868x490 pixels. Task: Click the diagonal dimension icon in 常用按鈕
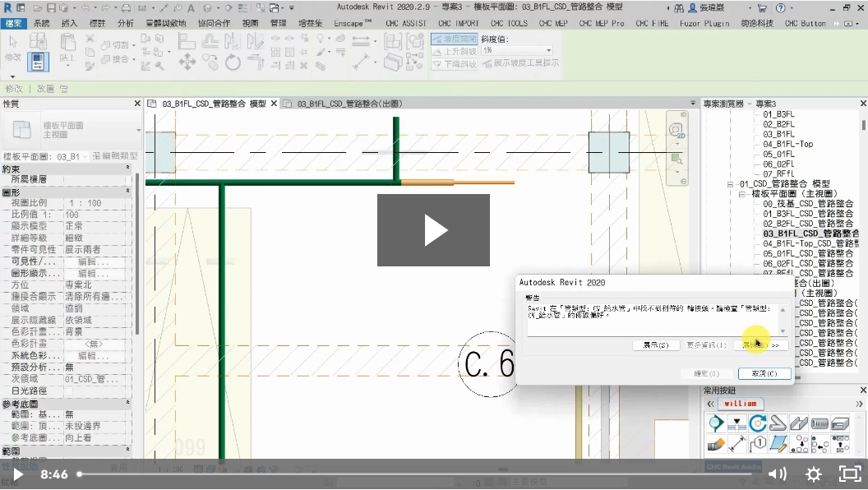pyautogui.click(x=736, y=444)
